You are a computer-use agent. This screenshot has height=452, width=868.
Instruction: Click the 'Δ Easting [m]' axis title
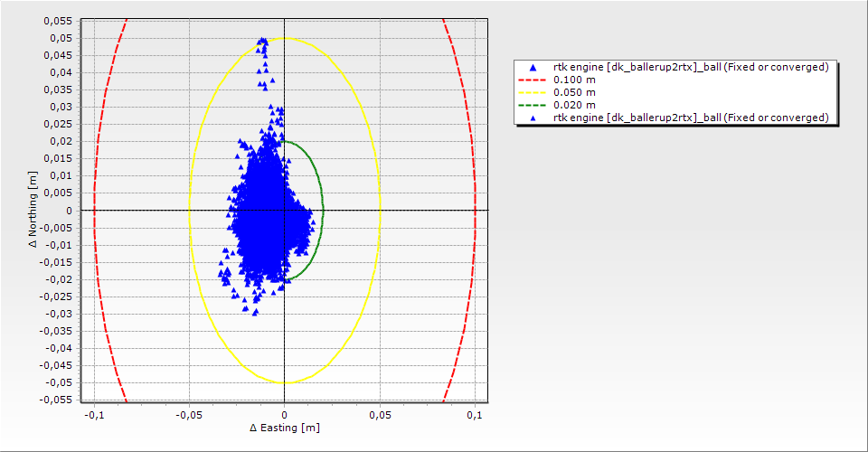pos(285,428)
